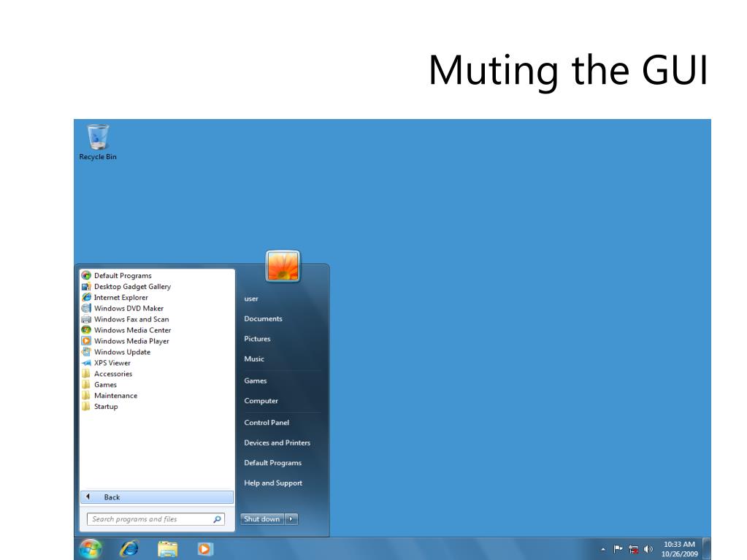Open Help and Support

(x=273, y=483)
